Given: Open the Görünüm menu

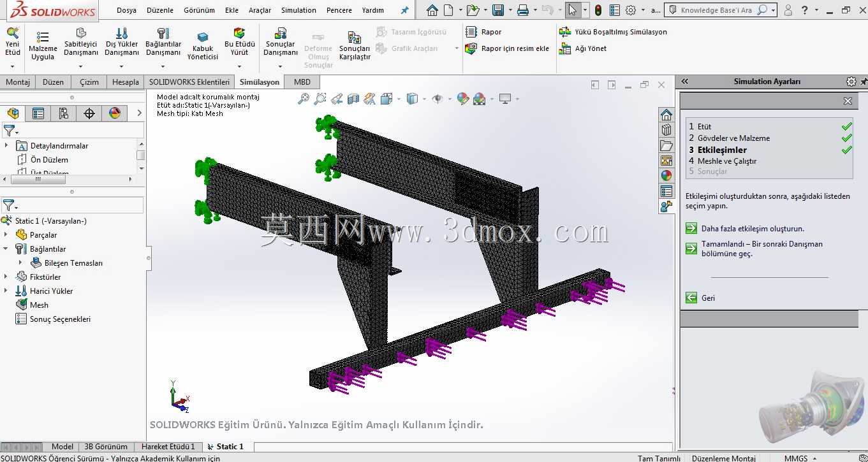Looking at the screenshot, I should [x=199, y=10].
